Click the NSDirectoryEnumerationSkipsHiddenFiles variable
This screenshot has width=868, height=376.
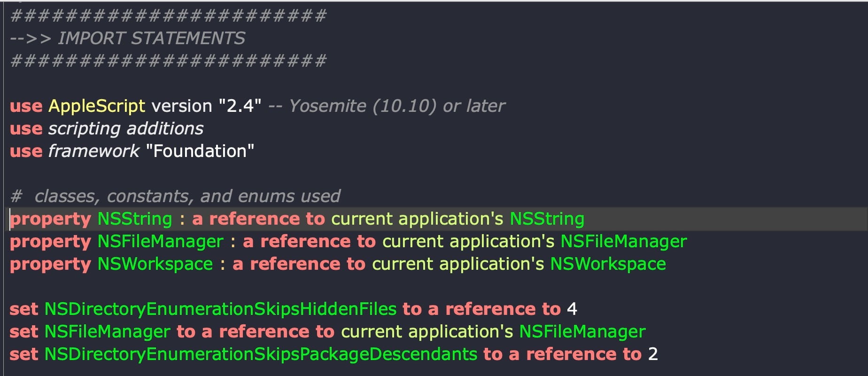click(x=220, y=309)
